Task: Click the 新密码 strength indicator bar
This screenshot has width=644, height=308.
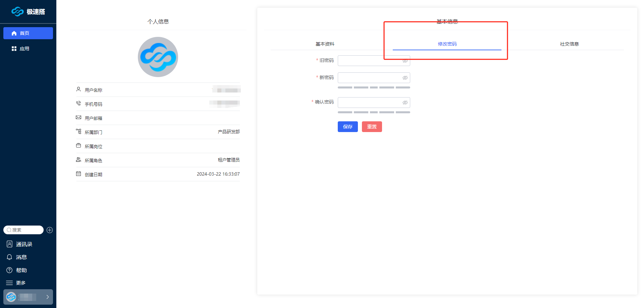Action: pos(374,87)
